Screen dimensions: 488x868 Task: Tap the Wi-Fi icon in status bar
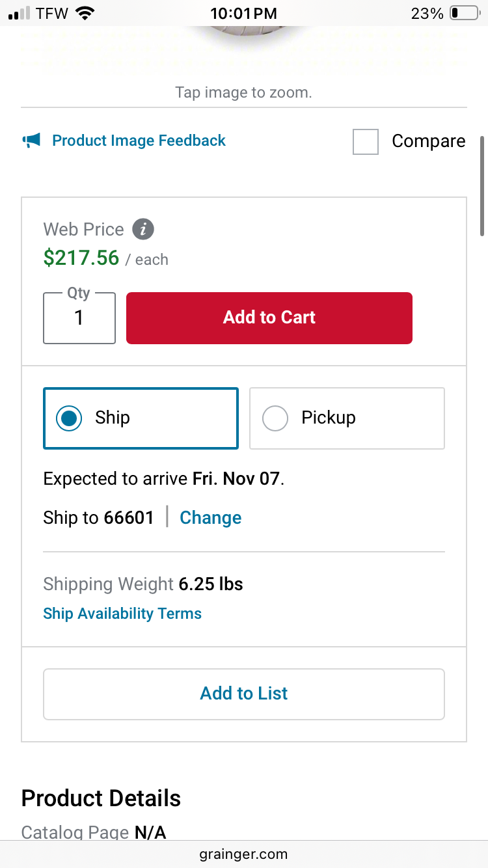coord(85,13)
